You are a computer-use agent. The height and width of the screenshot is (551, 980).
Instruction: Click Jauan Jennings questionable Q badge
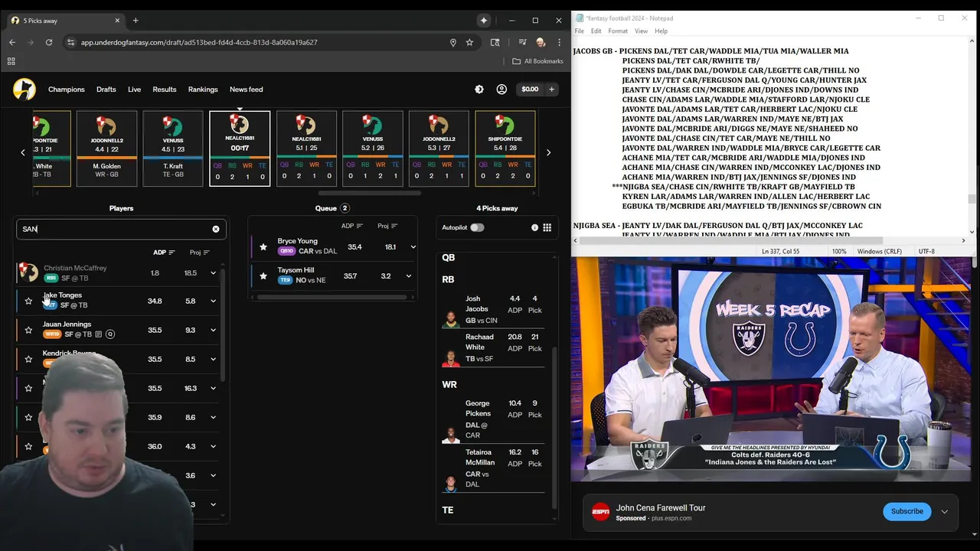click(110, 334)
